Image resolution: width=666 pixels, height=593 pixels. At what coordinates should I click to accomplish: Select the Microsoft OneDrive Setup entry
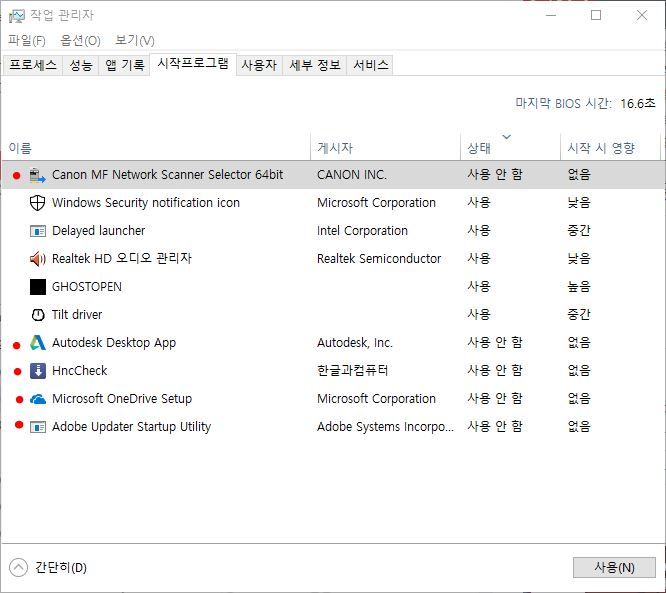click(x=333, y=399)
